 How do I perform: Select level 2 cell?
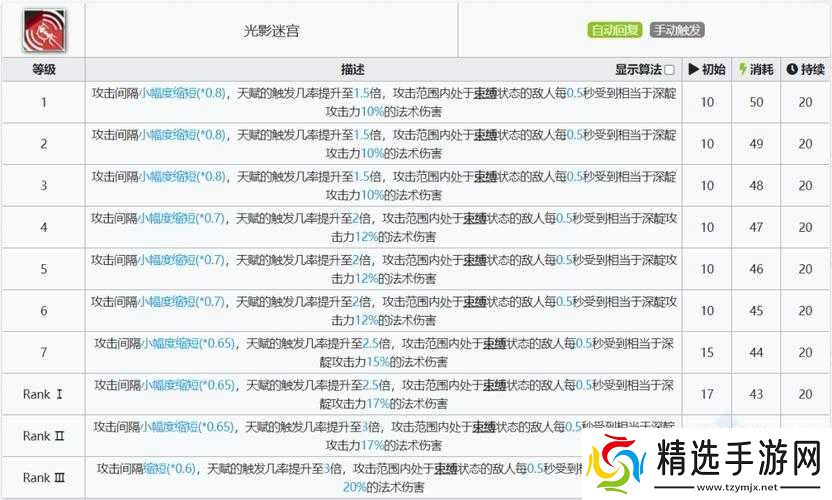(44, 144)
